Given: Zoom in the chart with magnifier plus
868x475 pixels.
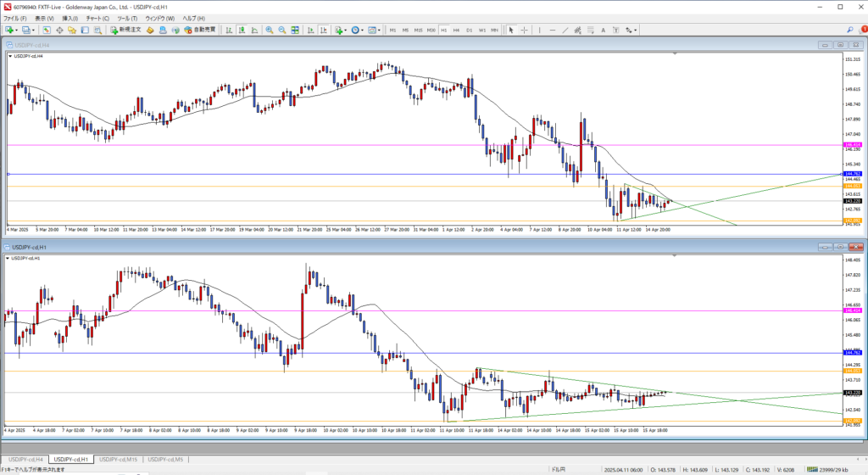Looking at the screenshot, I should [x=269, y=30].
